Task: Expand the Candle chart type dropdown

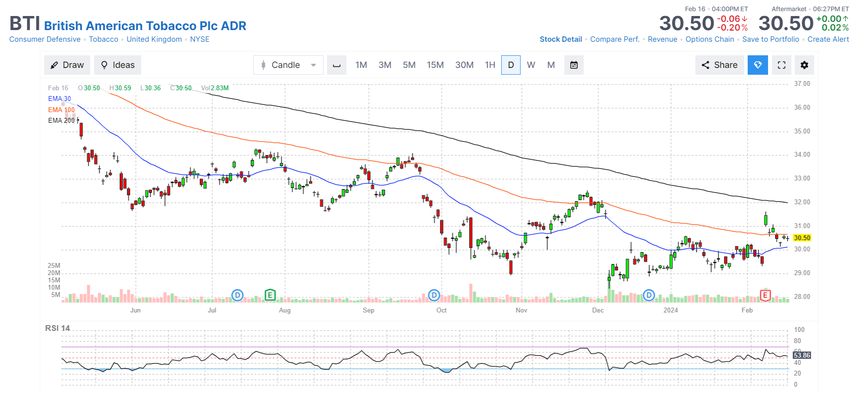Action: (288, 65)
